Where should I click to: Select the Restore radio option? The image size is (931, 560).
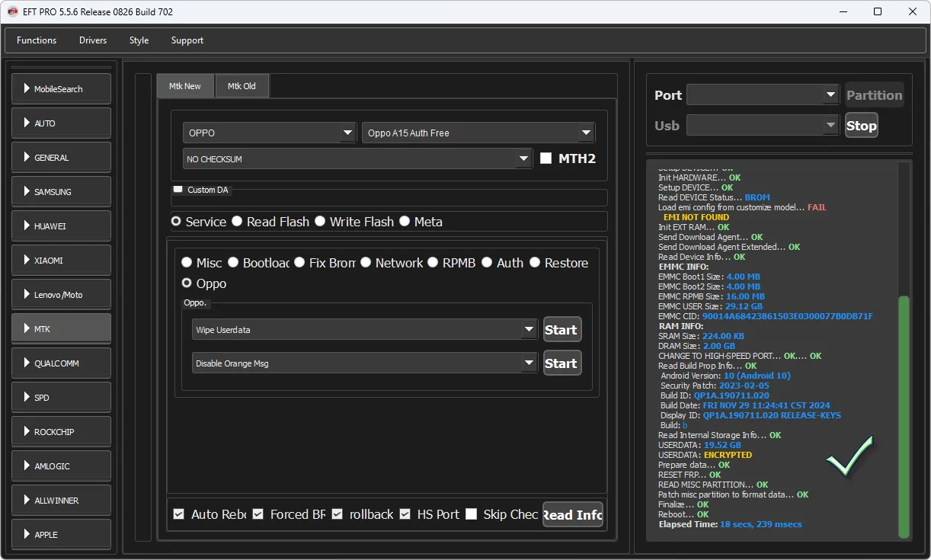tap(536, 263)
